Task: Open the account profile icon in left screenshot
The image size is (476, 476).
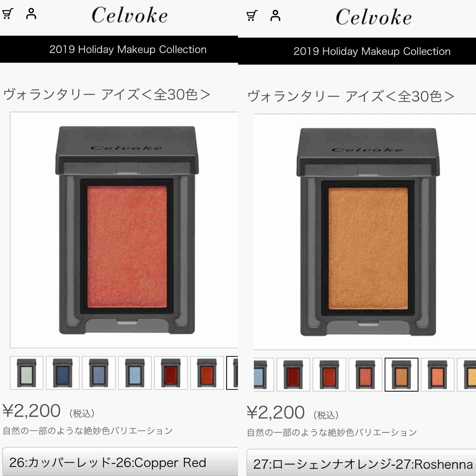Action: pos(31,13)
